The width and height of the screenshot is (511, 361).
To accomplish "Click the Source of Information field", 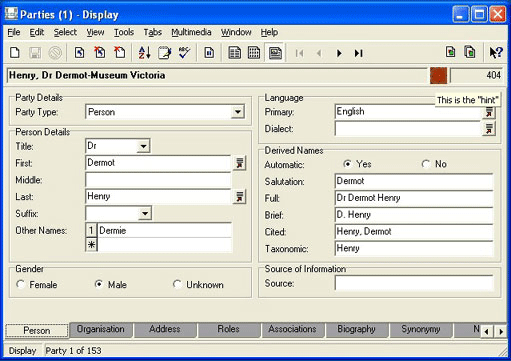I will [414, 283].
